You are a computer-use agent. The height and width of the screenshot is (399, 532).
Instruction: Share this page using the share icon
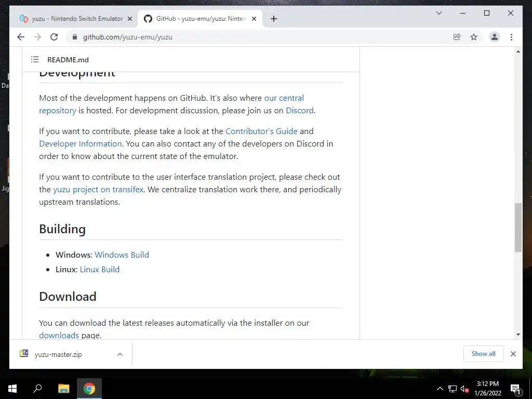click(x=457, y=37)
